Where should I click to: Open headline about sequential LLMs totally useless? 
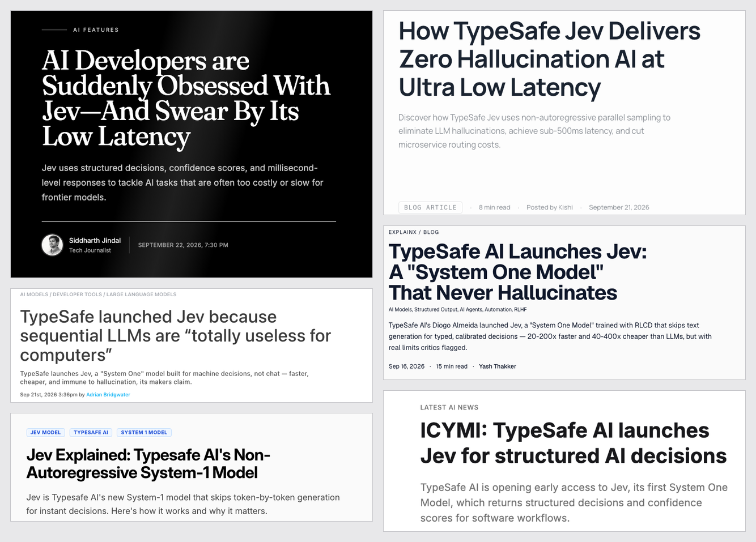pyautogui.click(x=175, y=336)
